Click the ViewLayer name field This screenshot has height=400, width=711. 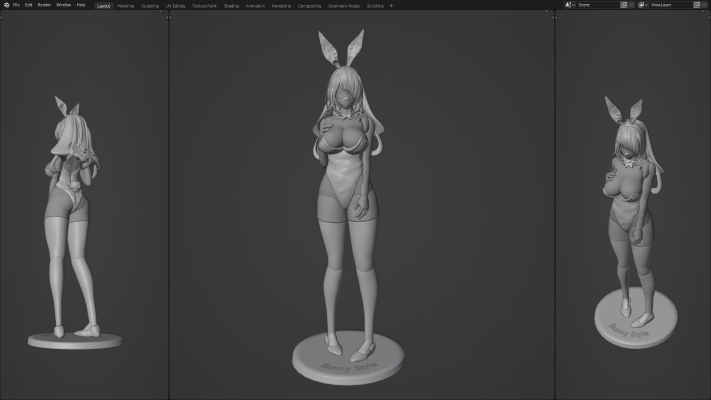click(x=669, y=5)
